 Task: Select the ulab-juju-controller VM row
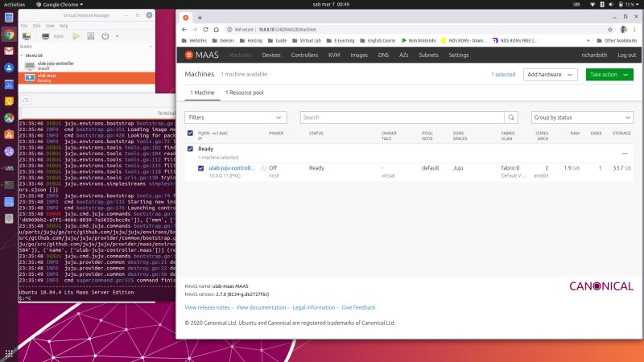pyautogui.click(x=87, y=66)
